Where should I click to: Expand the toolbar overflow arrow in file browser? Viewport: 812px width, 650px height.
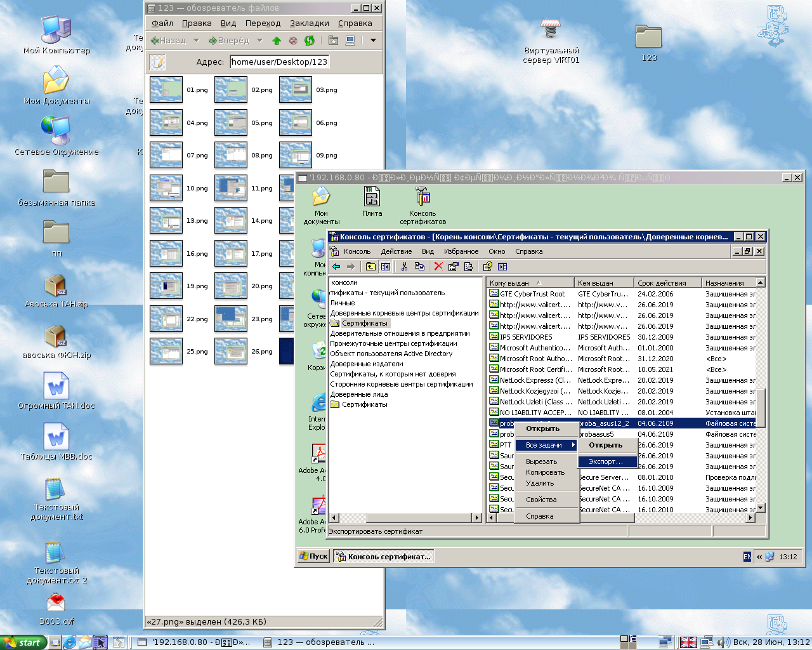point(373,41)
